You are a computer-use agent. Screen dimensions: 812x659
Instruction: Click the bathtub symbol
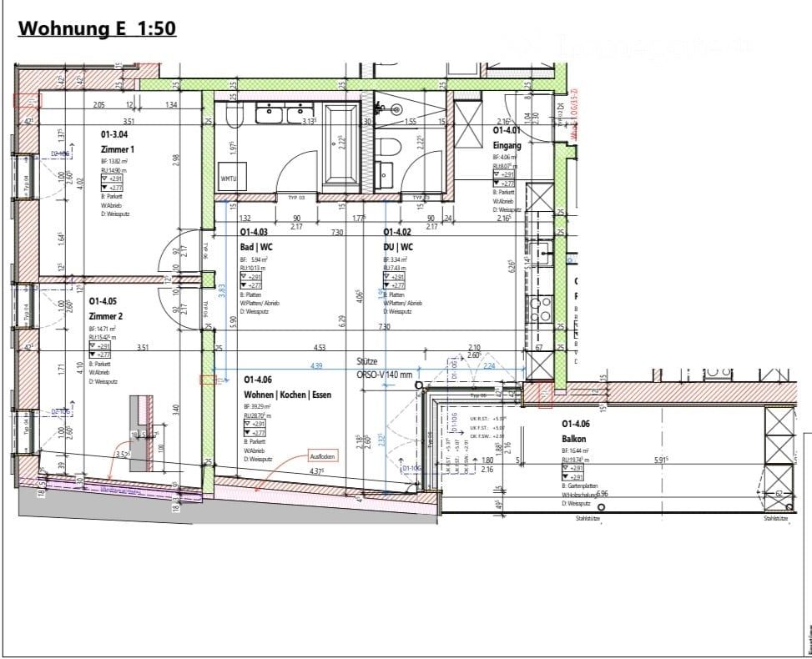click(340, 144)
